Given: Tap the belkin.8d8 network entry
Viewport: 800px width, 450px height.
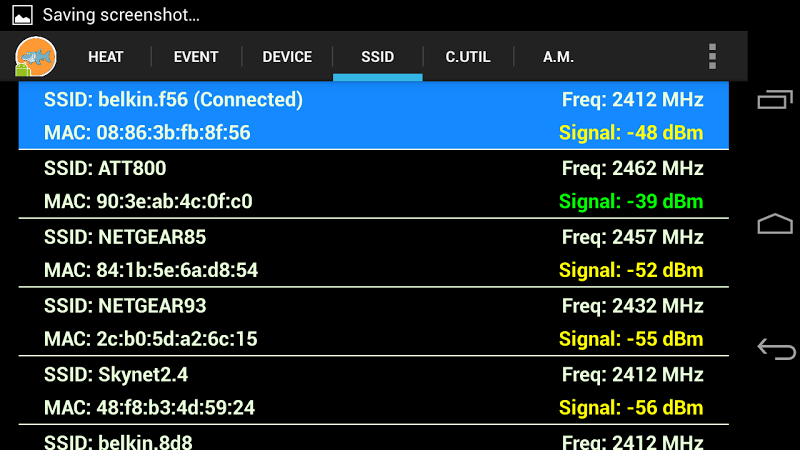Looking at the screenshot, I should (373, 440).
